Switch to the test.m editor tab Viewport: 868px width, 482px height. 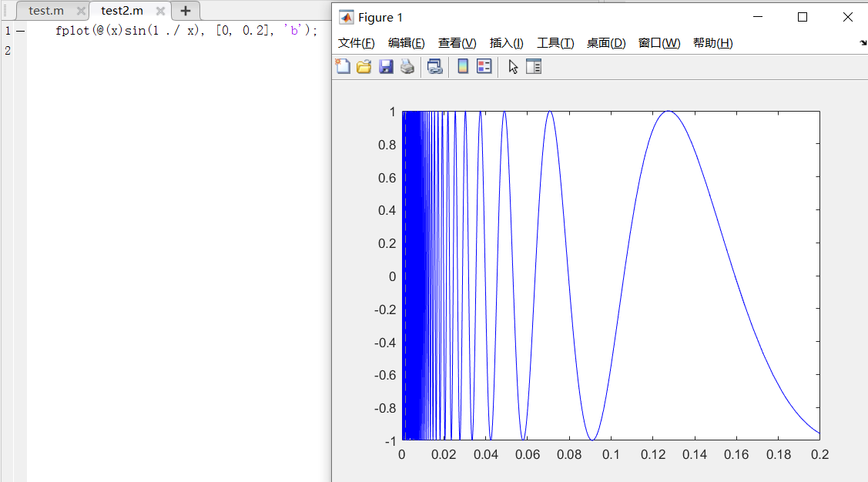click(x=46, y=11)
